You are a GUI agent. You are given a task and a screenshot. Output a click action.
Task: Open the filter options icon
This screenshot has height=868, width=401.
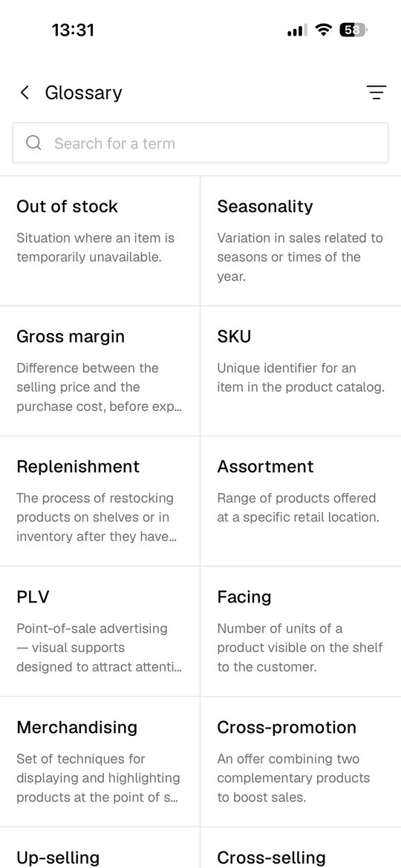coord(376,93)
